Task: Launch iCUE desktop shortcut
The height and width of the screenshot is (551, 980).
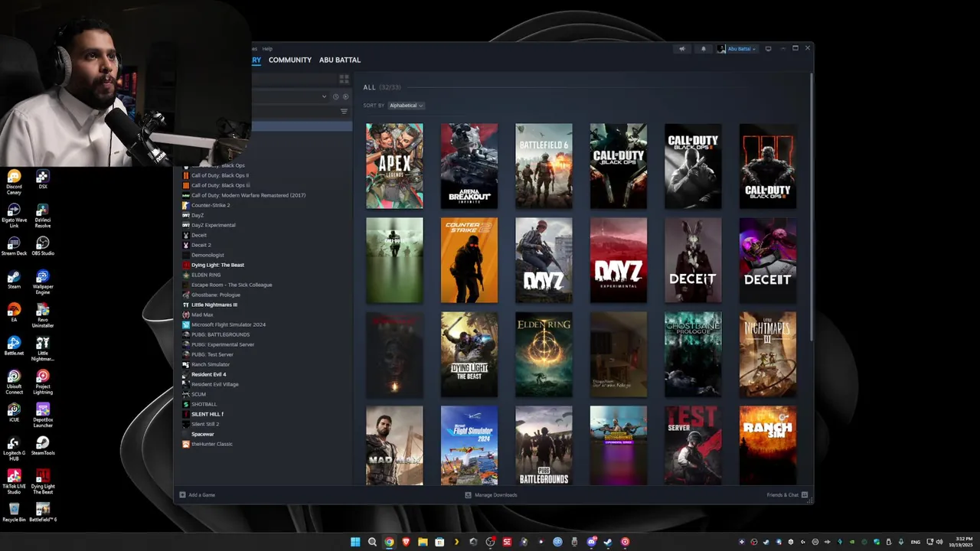Action: 14,412
